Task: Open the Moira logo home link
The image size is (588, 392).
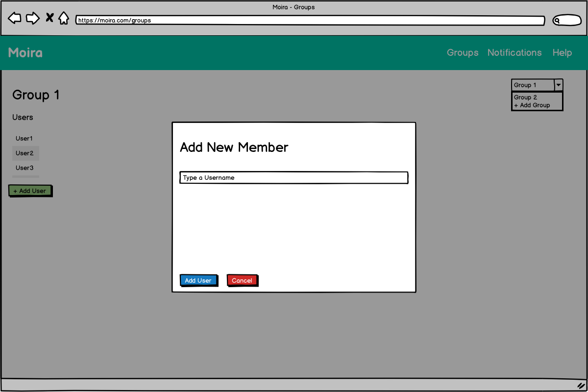Action: coord(25,52)
